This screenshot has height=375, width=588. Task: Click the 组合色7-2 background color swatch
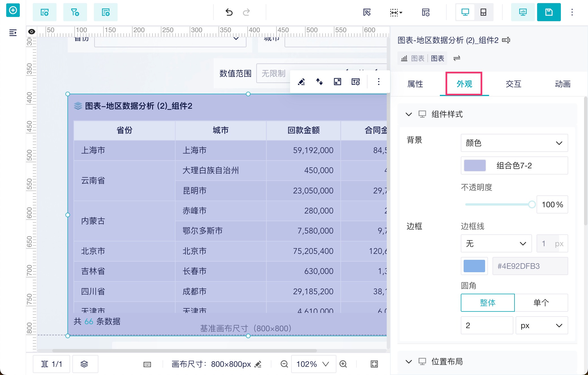[475, 165]
